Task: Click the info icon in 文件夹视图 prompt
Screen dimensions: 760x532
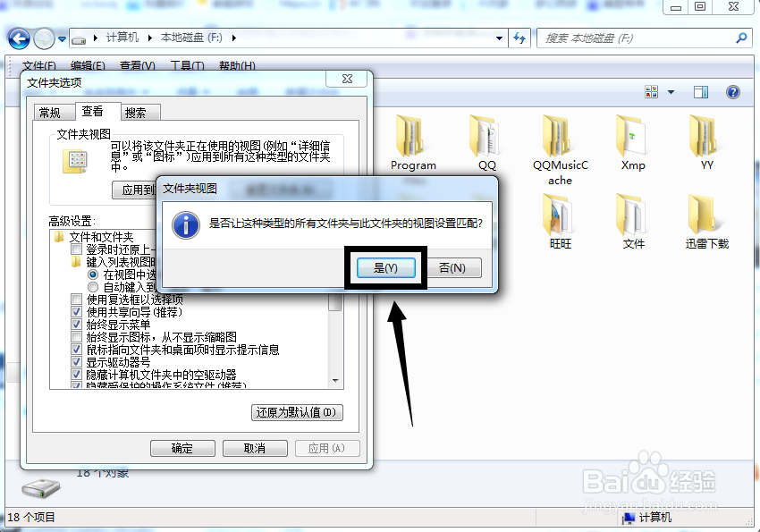Action: click(186, 225)
